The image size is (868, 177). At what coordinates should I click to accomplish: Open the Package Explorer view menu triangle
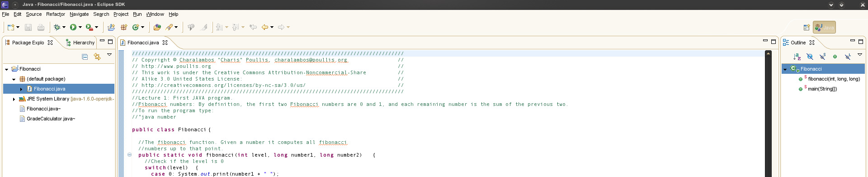(x=109, y=55)
